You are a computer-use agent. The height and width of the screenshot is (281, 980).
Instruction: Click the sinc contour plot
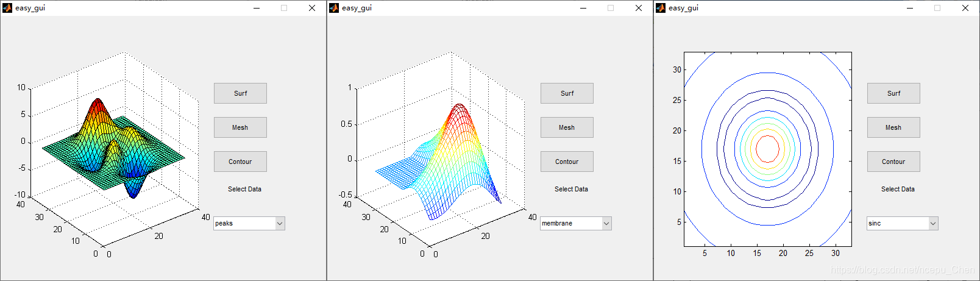(767, 149)
